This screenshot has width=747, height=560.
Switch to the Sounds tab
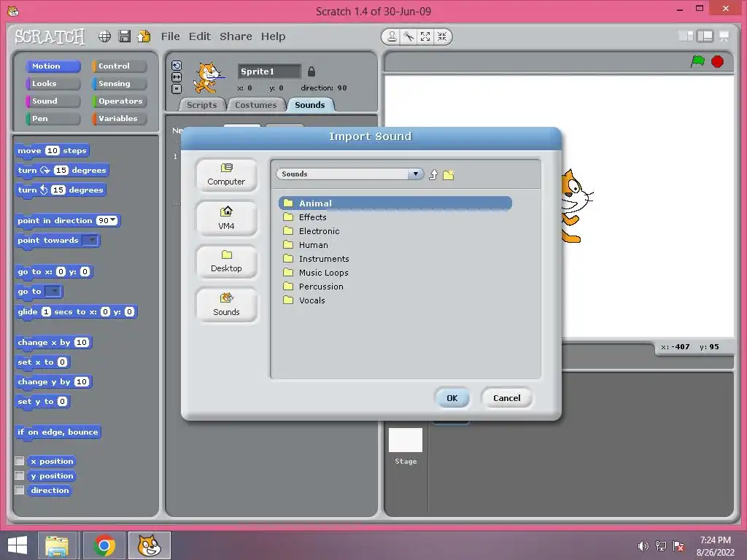pyautogui.click(x=310, y=105)
